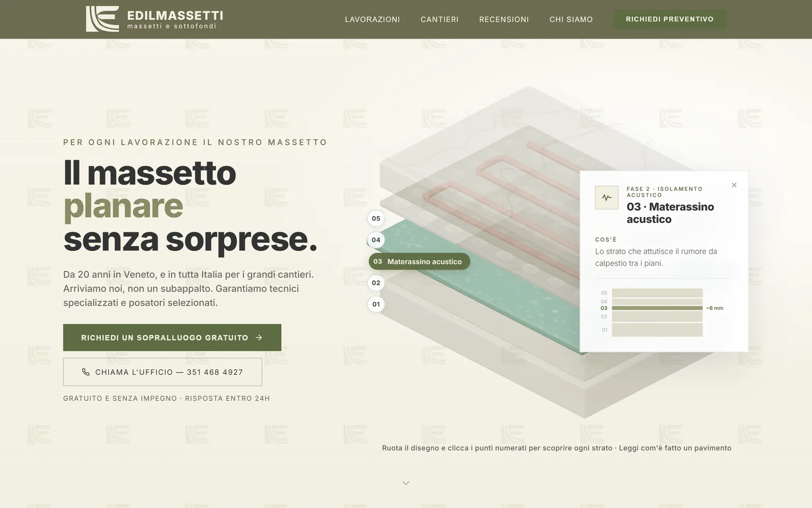
Task: Click the phone icon in call button
Action: pos(86,372)
